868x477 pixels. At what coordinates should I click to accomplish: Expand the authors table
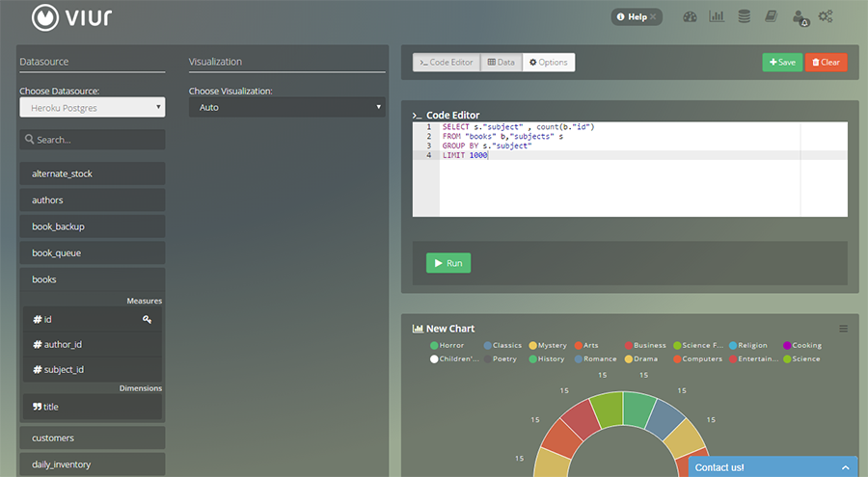coord(93,200)
